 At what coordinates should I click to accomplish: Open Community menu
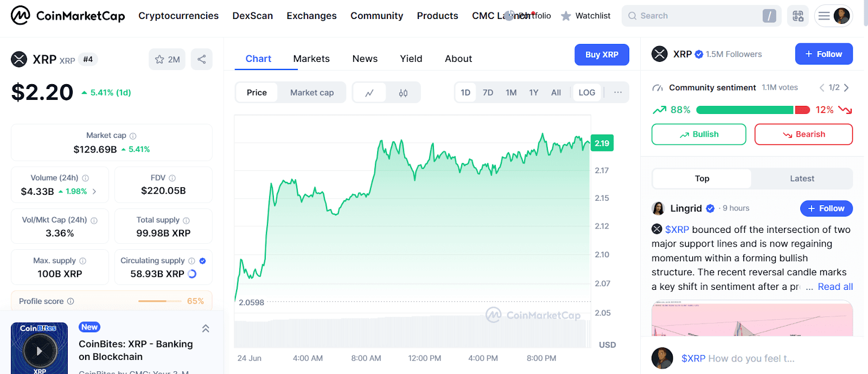(376, 16)
